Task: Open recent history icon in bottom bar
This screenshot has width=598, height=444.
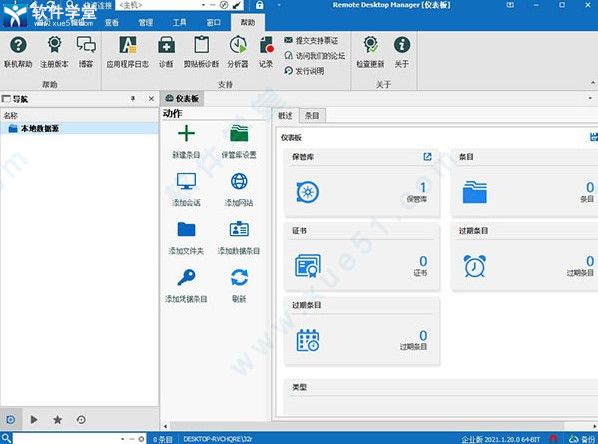Action: pos(81,420)
